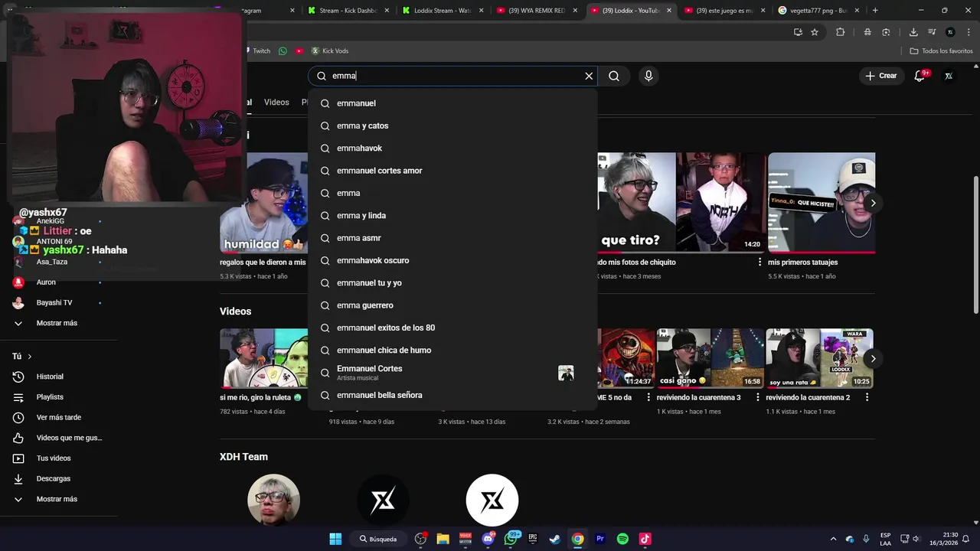
Task: Open Chrome downloads icon
Action: 913,32
